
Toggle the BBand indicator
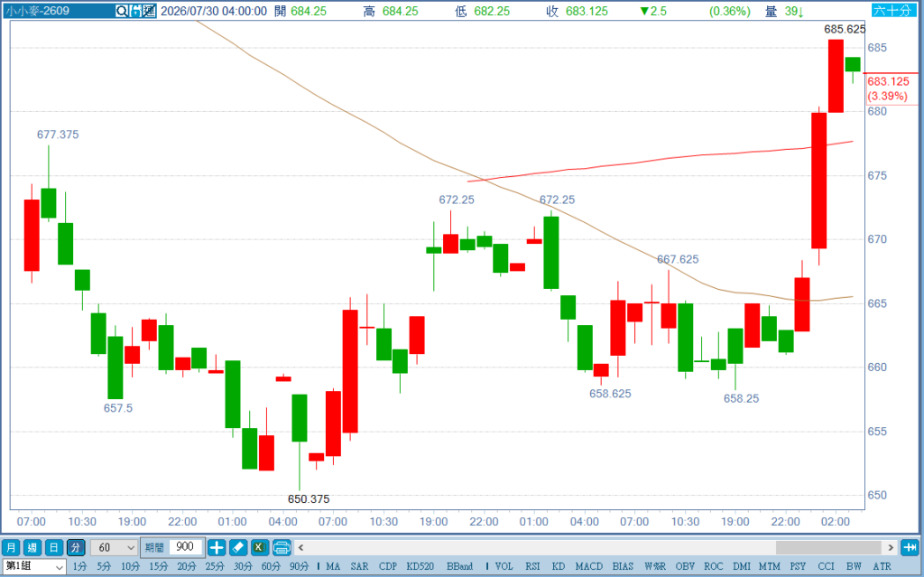pos(459,566)
